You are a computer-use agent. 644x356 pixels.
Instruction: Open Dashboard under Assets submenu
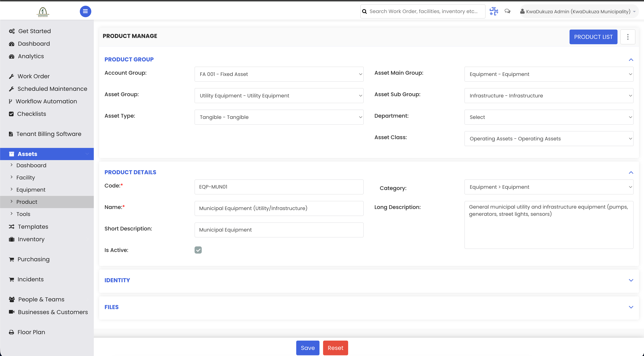tap(31, 165)
